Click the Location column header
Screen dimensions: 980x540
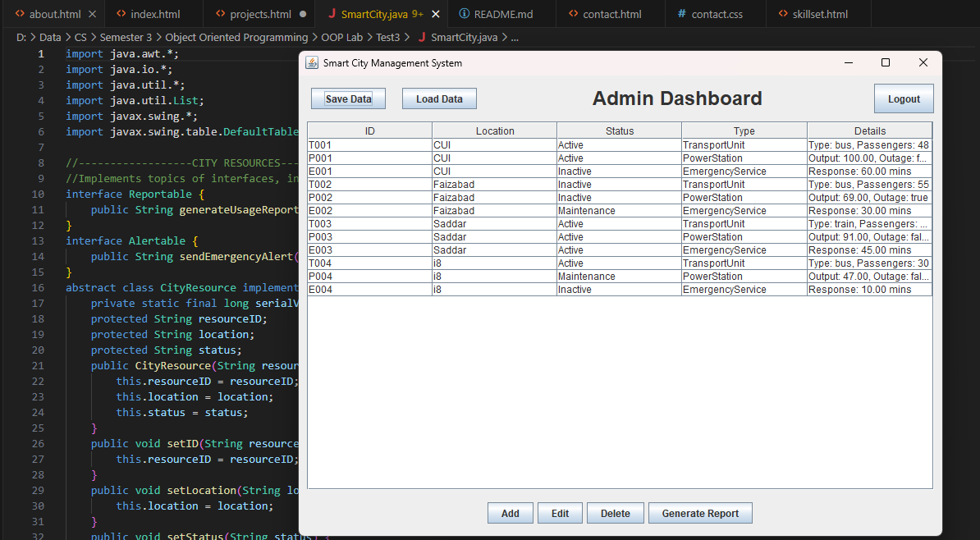pos(495,130)
